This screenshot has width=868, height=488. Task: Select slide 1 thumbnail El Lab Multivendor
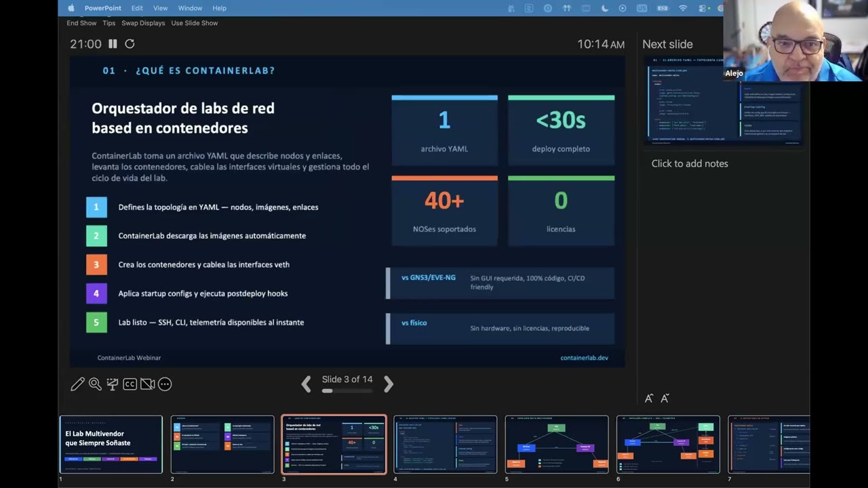(x=111, y=445)
